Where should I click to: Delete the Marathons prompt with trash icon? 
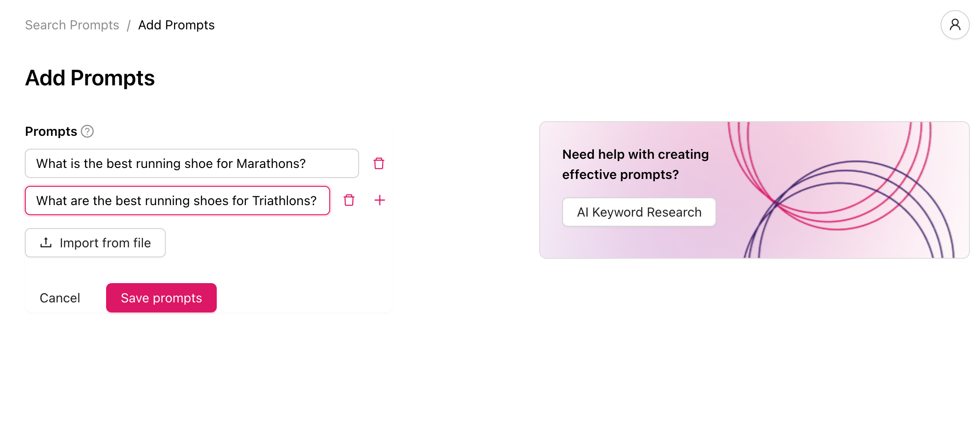point(378,163)
